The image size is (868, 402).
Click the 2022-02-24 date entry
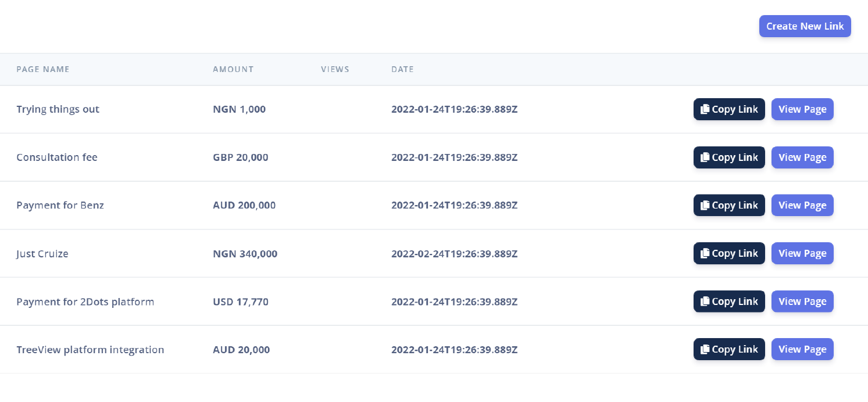point(454,254)
